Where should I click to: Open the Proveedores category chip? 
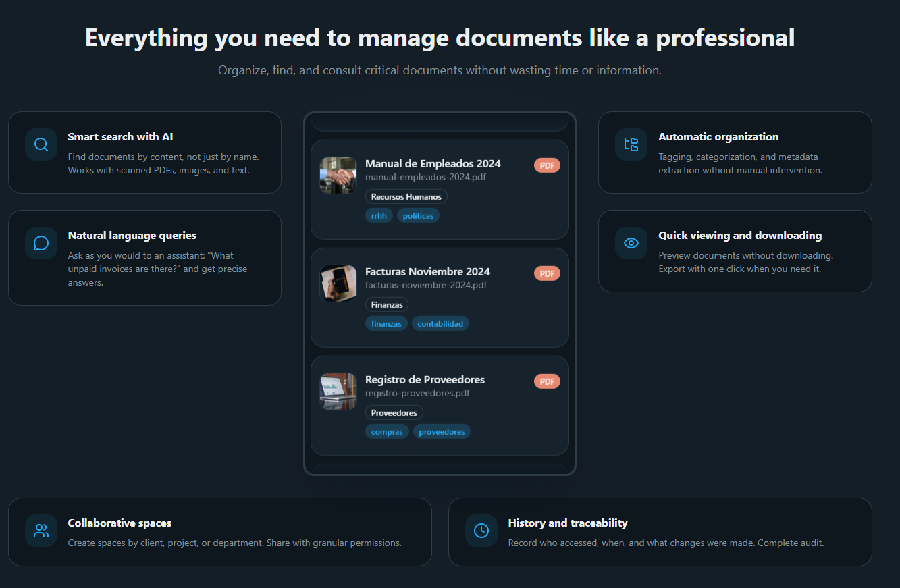(394, 412)
